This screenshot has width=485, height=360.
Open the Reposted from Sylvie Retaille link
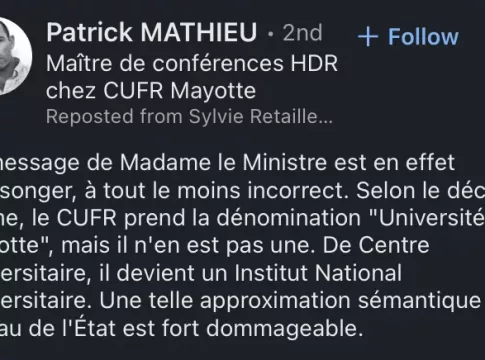[x=189, y=117]
